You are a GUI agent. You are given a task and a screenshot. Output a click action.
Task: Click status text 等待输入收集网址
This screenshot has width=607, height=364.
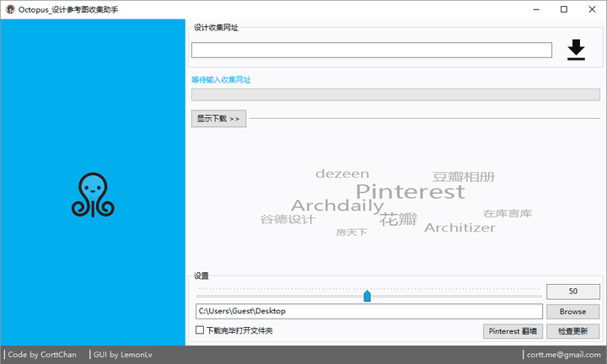pyautogui.click(x=221, y=80)
